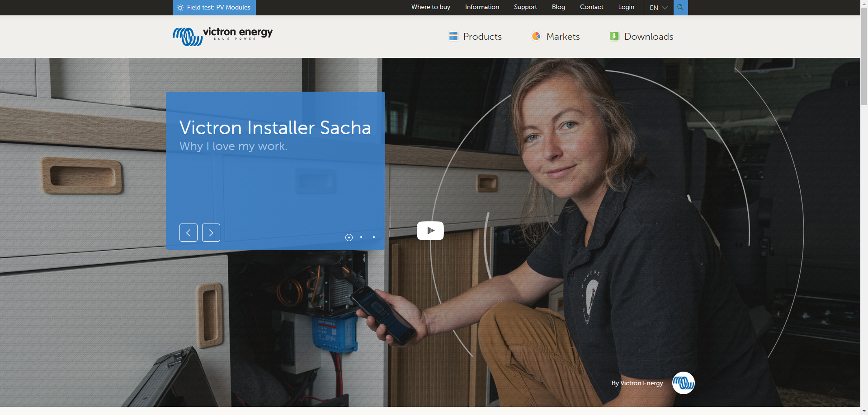Screen dimensions: 868x415
Task: Click the sun icon on the Field test banner
Action: pyautogui.click(x=180, y=7)
